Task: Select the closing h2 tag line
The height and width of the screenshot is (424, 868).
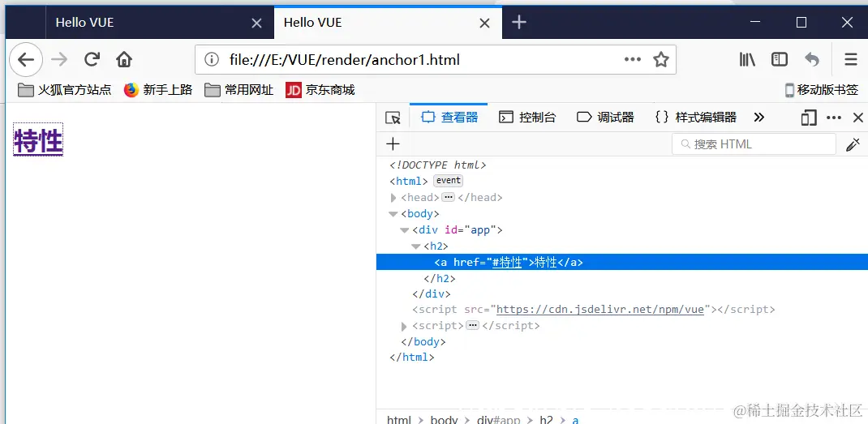Action: [440, 278]
